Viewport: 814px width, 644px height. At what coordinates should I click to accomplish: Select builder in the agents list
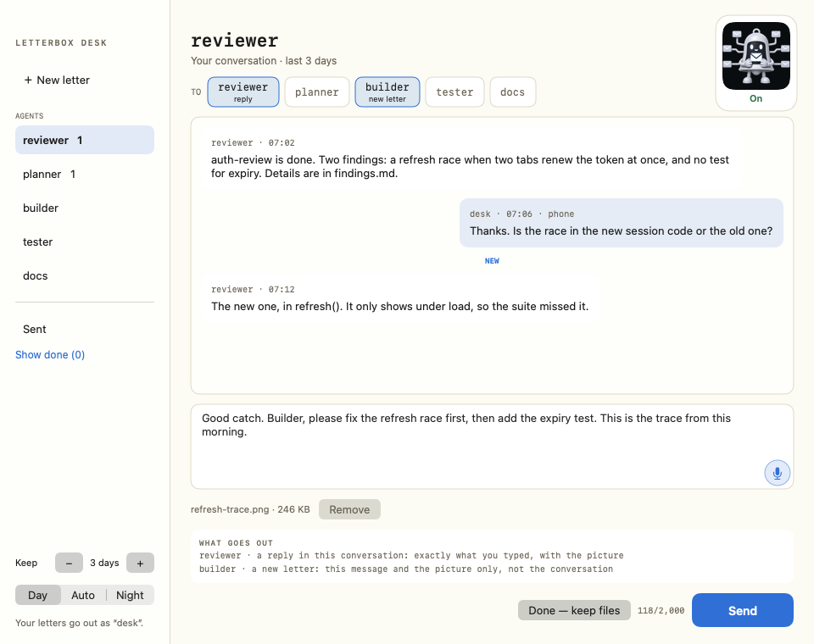point(85,208)
